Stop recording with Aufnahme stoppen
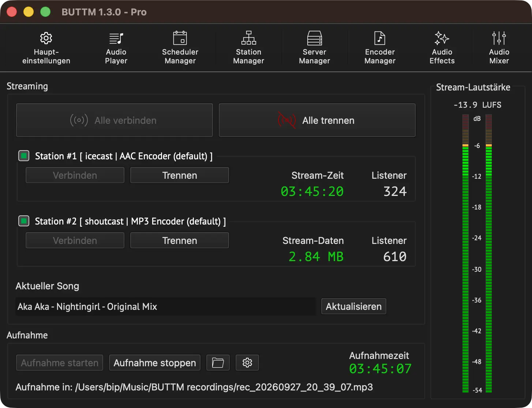Screen dimensions: 532x408 (155, 363)
